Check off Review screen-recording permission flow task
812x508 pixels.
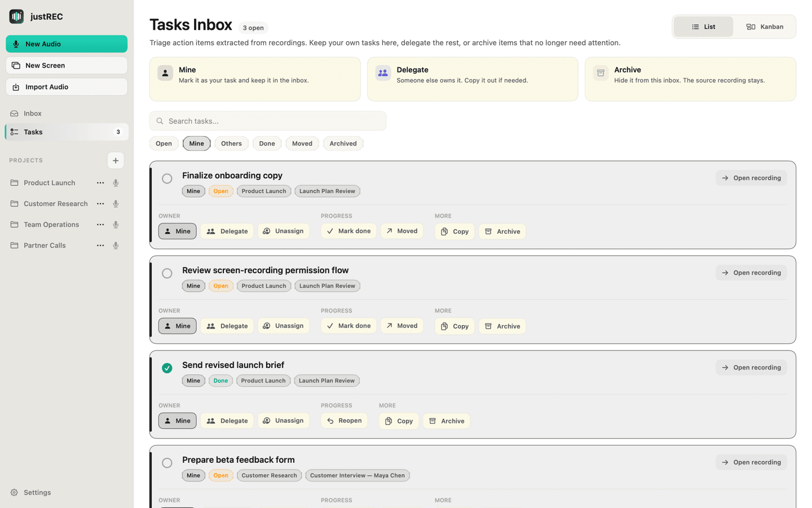click(167, 274)
